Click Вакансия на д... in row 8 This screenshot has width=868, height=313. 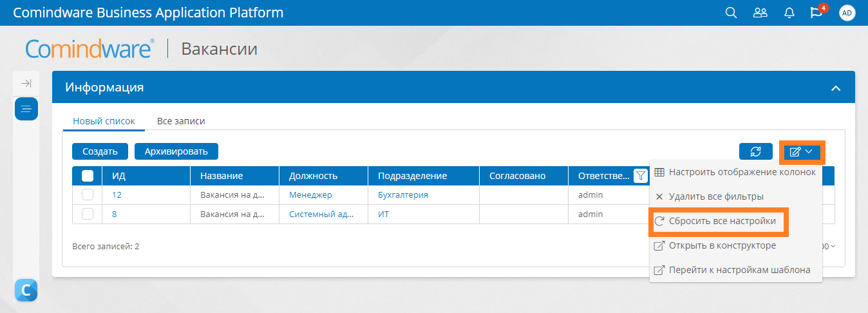tap(232, 214)
